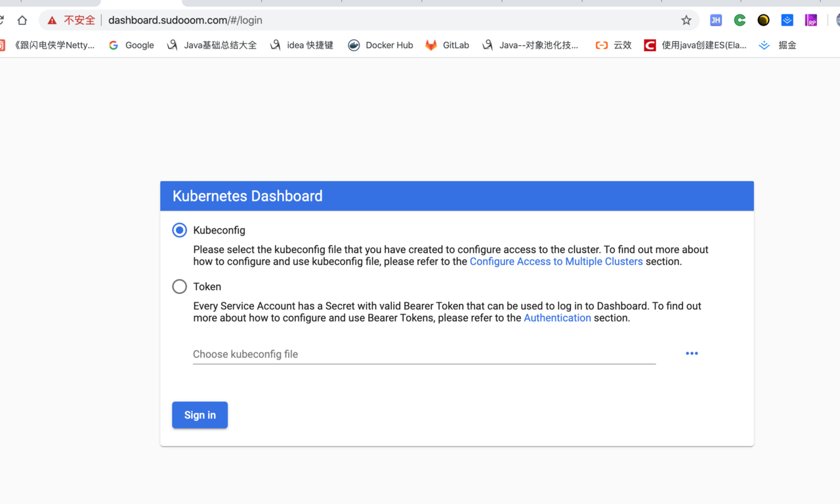Open the Java基础总结大全 bookmark
Image resolution: width=840 pixels, height=504 pixels.
211,45
